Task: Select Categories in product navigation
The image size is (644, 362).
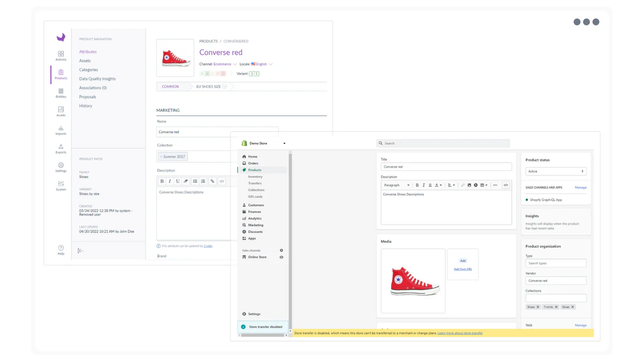Action: (x=89, y=70)
